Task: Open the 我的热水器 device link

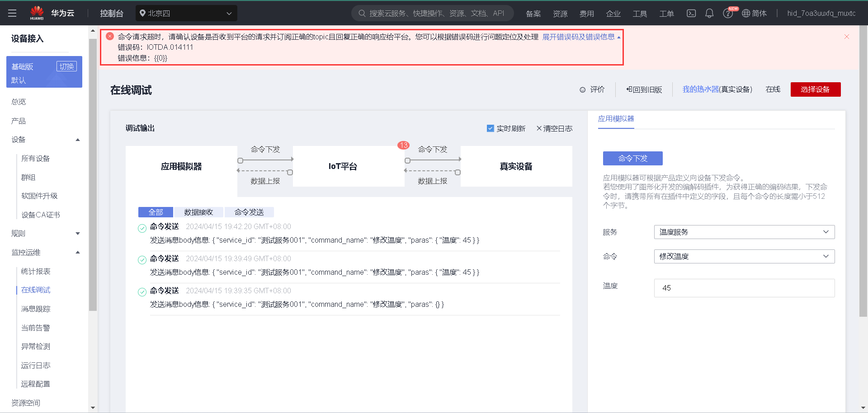Action: [701, 89]
